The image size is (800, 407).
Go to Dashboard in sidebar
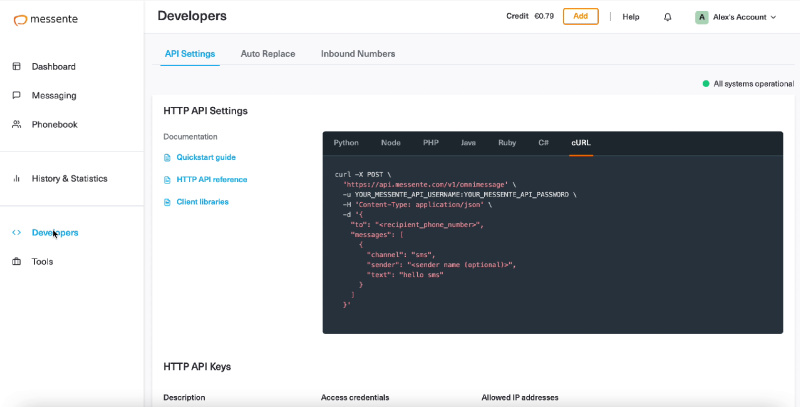pos(54,66)
